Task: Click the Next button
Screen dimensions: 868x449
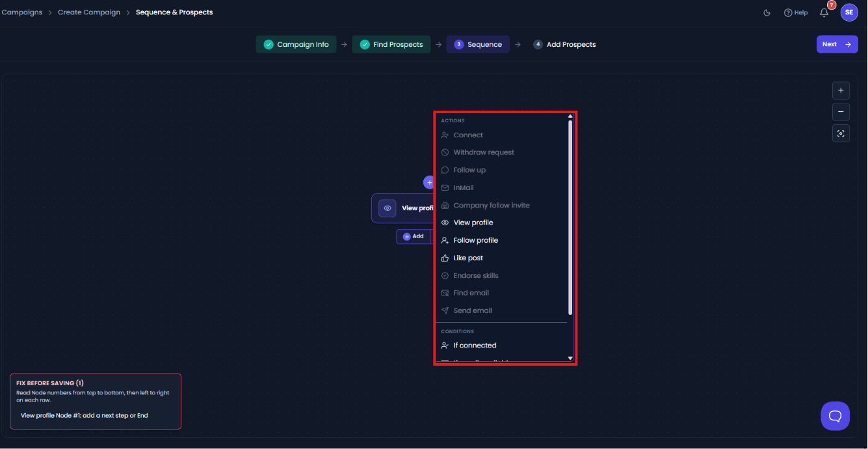Action: point(837,44)
